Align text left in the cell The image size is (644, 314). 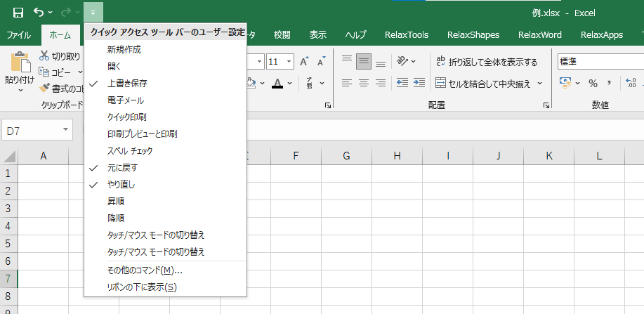point(347,84)
